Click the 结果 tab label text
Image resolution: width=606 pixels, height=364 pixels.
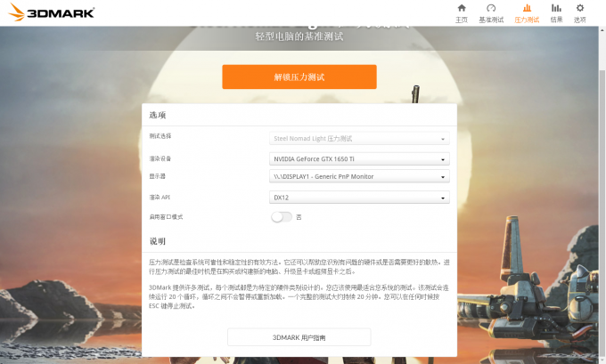click(x=556, y=19)
